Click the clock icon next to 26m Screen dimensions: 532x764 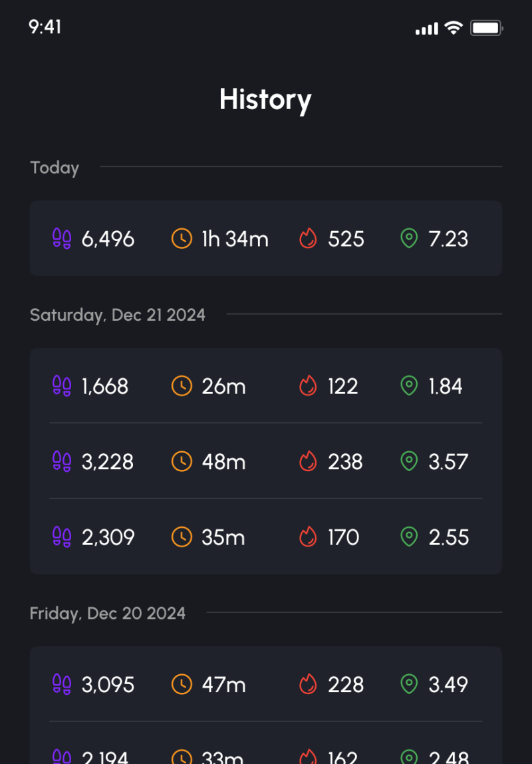click(x=182, y=386)
